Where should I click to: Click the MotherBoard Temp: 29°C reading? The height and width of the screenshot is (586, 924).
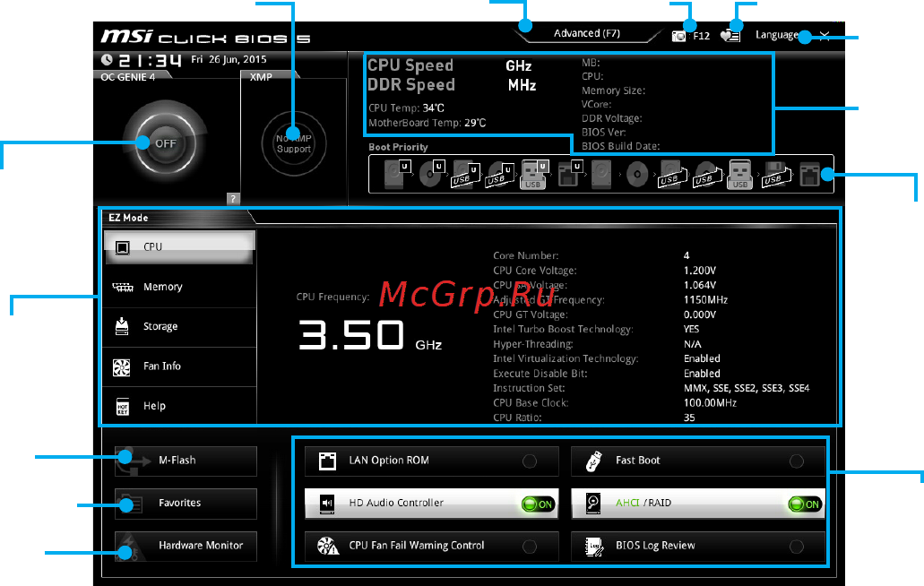(427, 123)
